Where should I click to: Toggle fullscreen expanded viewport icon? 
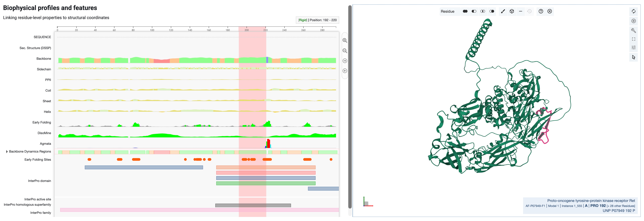[634, 39]
